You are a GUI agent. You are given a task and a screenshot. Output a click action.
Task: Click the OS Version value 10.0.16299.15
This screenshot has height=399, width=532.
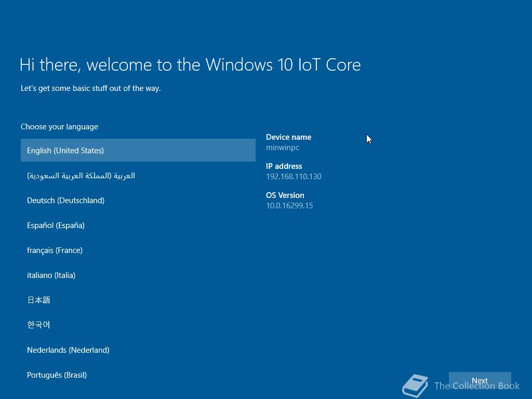[289, 206]
